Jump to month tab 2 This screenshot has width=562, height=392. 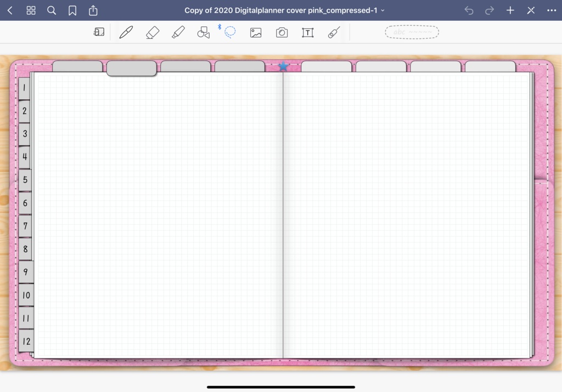(x=24, y=111)
